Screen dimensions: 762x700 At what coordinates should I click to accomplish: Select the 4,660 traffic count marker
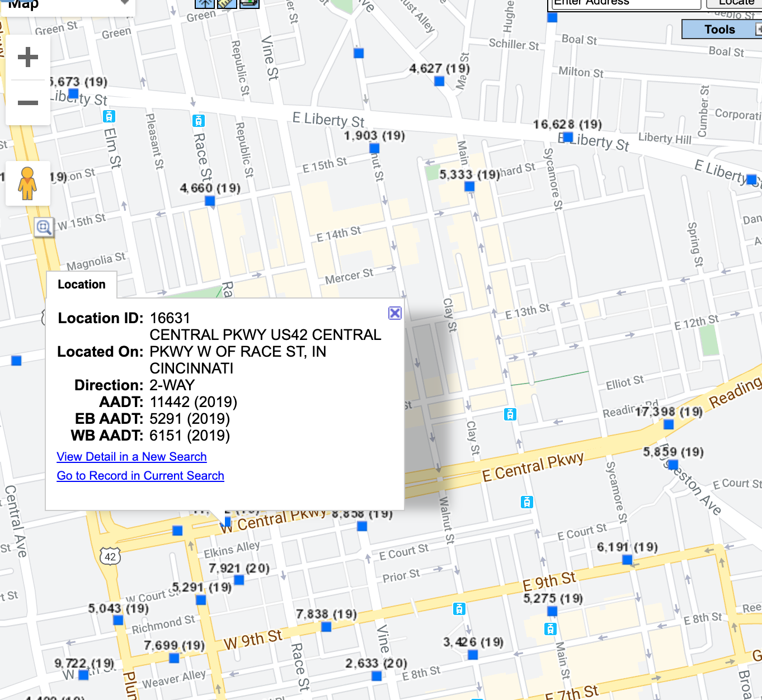210,201
